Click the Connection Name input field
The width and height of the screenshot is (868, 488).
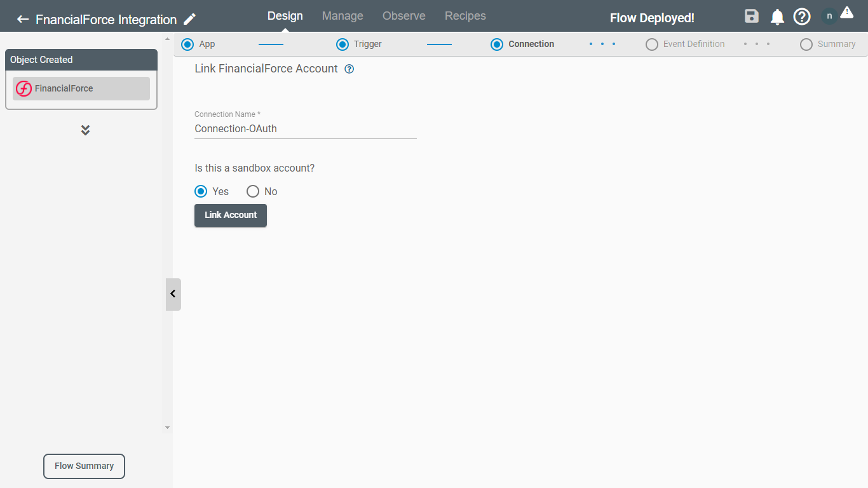point(306,128)
